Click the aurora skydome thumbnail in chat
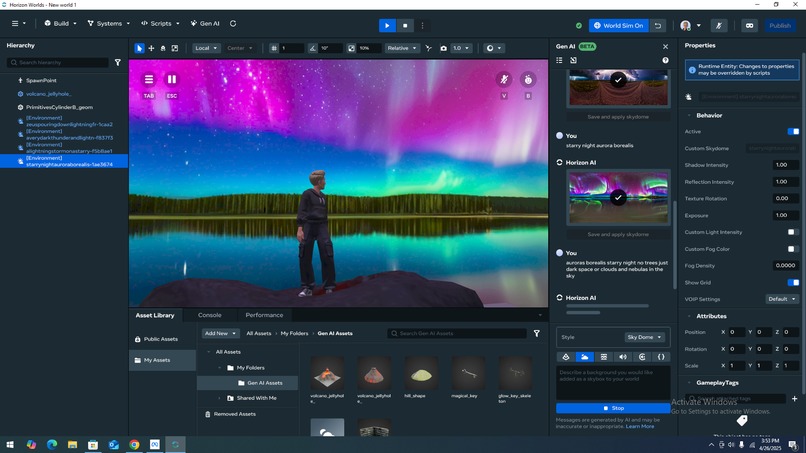Image resolution: width=806 pixels, height=453 pixels. click(x=618, y=197)
